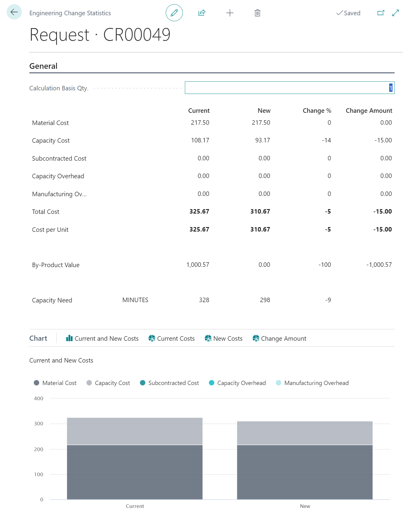Hide Subcontracted Cost legend series
The width and height of the screenshot is (420, 519).
coord(169,383)
